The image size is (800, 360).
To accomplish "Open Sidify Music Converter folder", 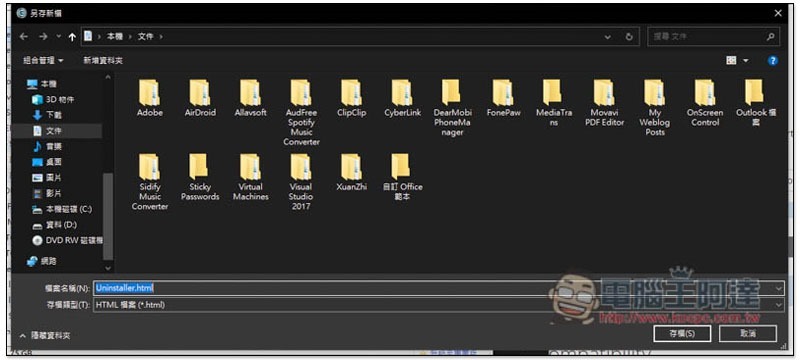I will point(149,182).
